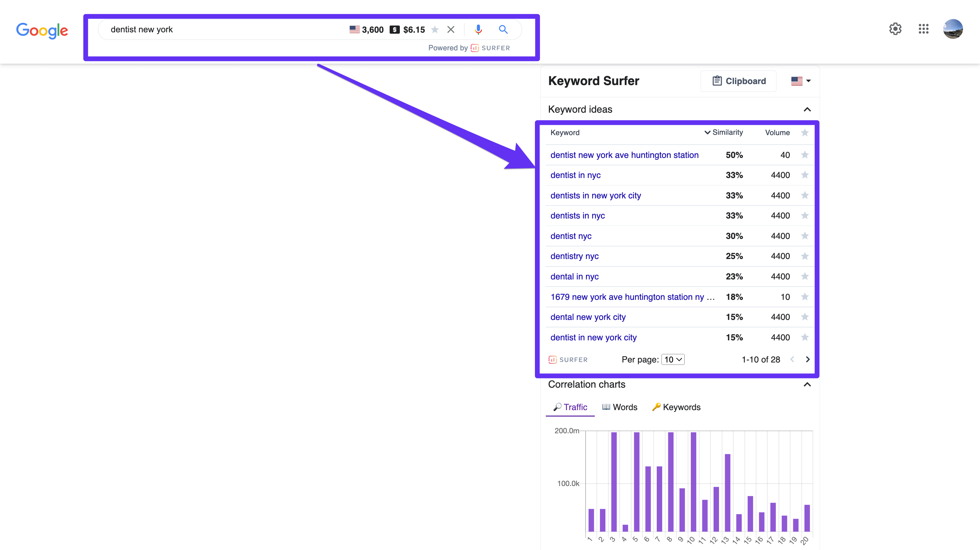Click the Google apps grid icon

click(x=923, y=28)
